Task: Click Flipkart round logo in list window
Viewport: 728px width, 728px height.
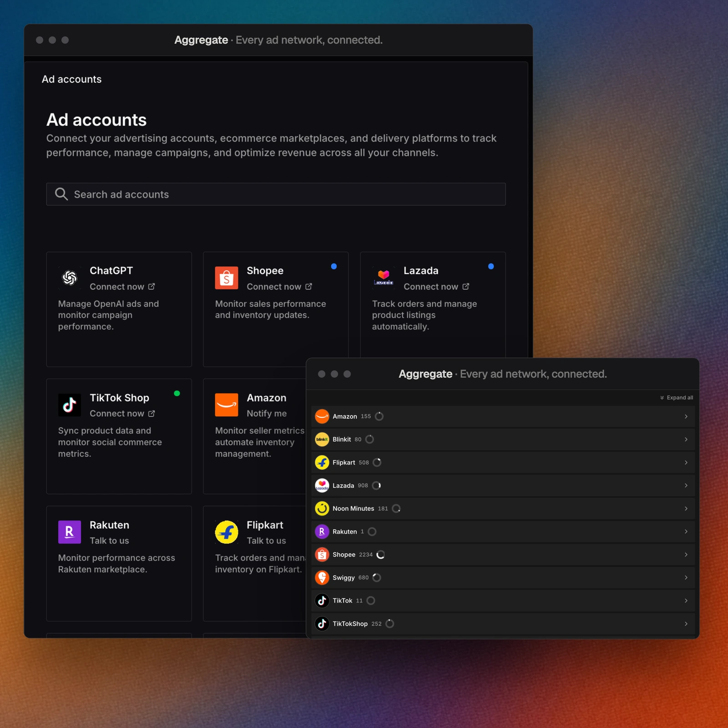Action: click(x=322, y=462)
